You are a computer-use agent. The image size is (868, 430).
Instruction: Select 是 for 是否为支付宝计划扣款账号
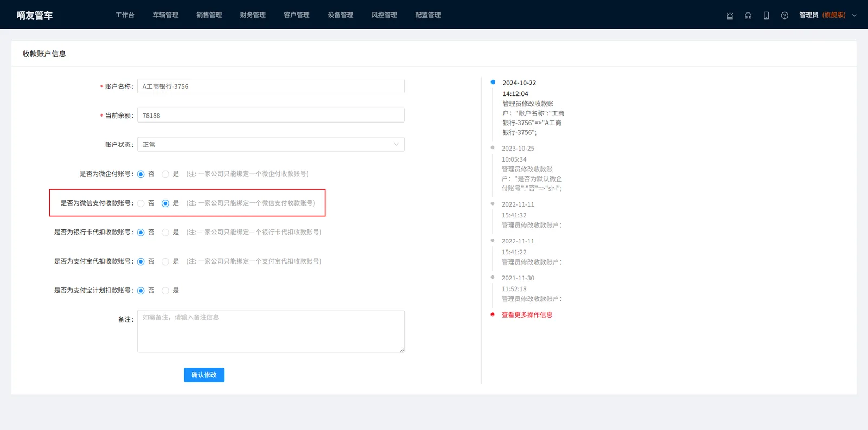(x=165, y=291)
